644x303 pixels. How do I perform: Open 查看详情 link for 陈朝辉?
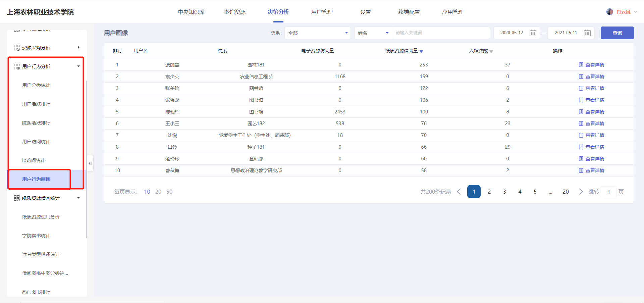pos(595,112)
